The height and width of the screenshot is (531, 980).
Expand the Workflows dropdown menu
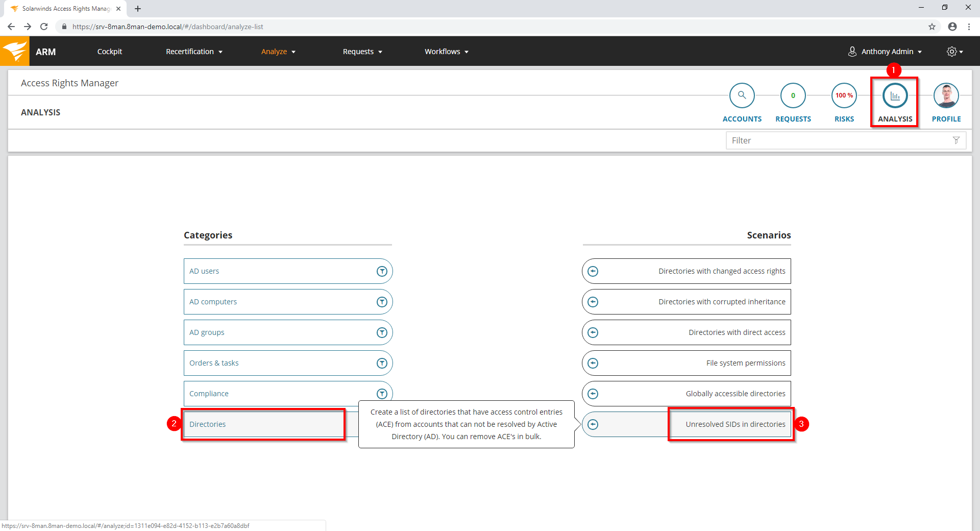tap(446, 52)
